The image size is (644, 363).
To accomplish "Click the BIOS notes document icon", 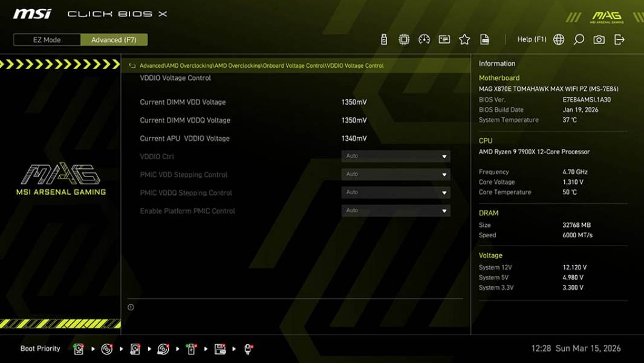I will coord(484,39).
